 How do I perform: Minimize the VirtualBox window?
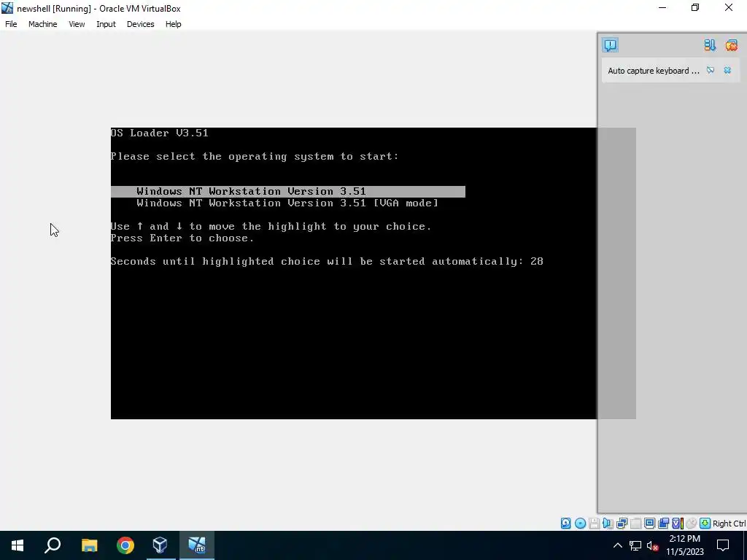tap(662, 7)
